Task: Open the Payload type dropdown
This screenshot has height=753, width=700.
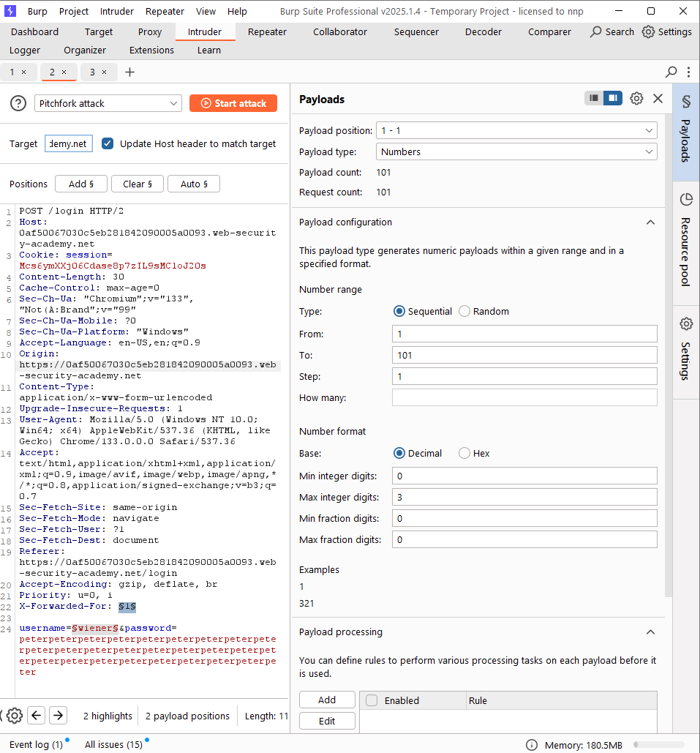Action: point(516,151)
